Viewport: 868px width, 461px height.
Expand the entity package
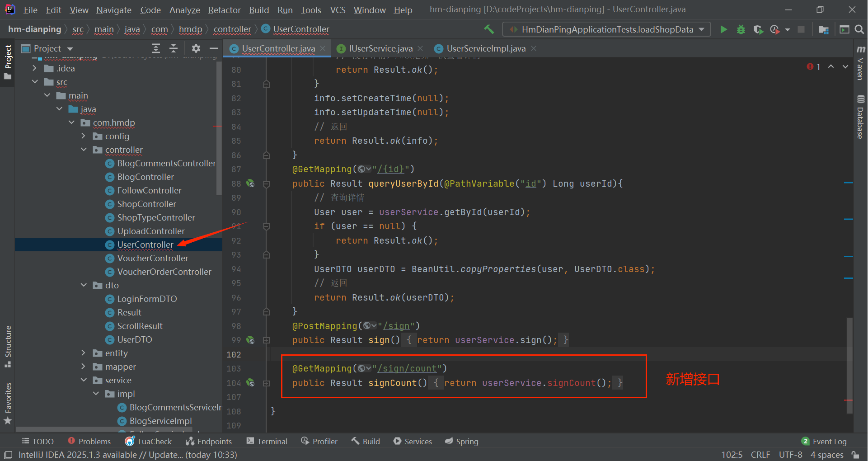tap(83, 353)
